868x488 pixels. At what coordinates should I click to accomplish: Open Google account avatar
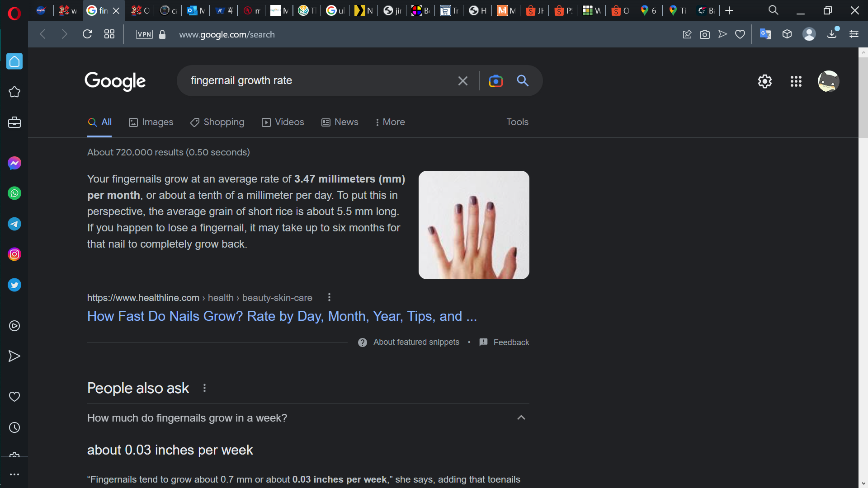[829, 81]
